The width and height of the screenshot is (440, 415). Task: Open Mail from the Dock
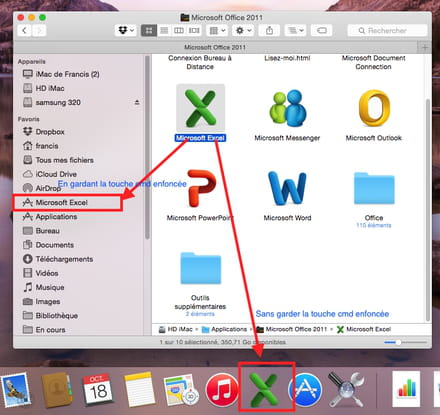tap(15, 390)
